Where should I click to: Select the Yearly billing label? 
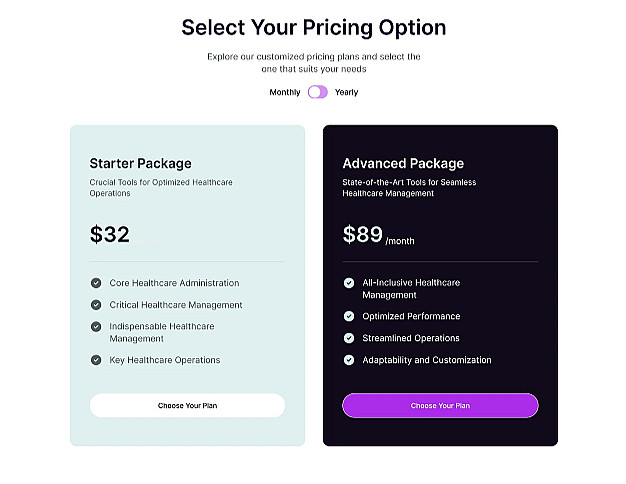point(346,92)
